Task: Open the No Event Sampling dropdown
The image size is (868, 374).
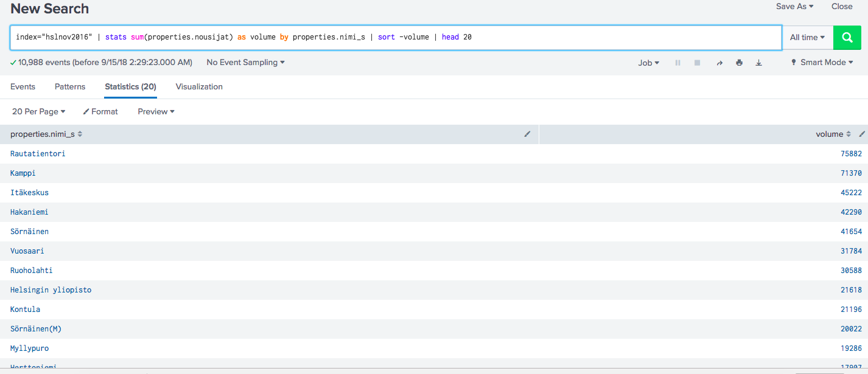Action: (245, 62)
